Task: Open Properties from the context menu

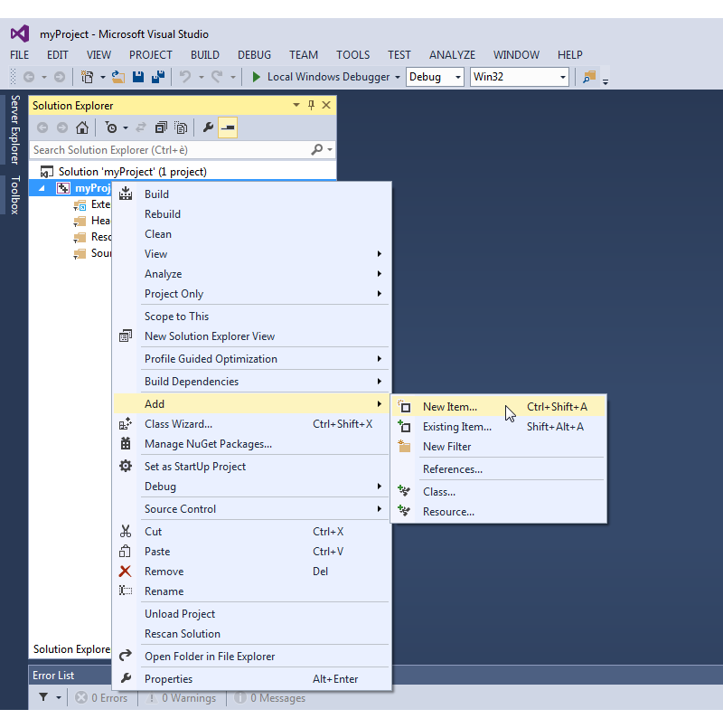Action: (x=252, y=679)
